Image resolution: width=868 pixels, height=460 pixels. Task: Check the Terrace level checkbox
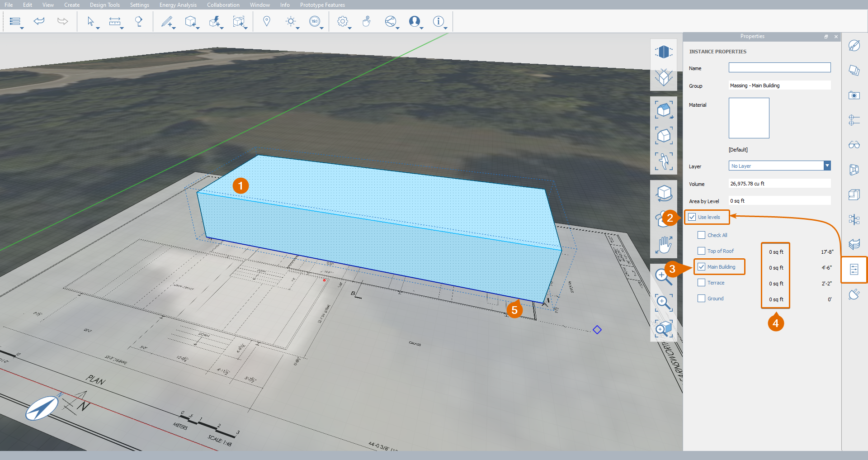(701, 283)
